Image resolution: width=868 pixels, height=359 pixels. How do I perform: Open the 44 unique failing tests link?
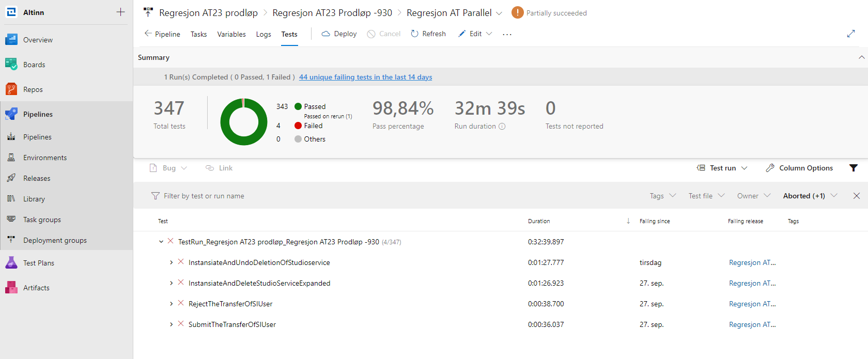tap(365, 77)
